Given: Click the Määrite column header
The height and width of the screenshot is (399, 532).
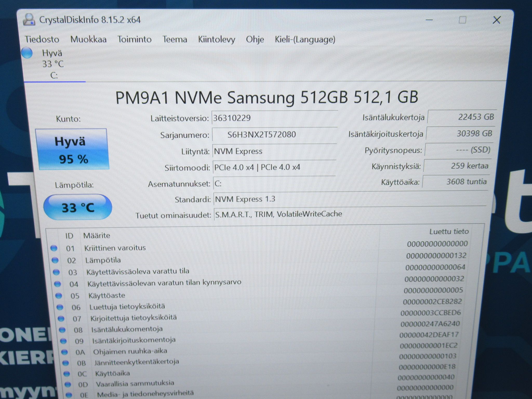Looking at the screenshot, I should [x=97, y=236].
